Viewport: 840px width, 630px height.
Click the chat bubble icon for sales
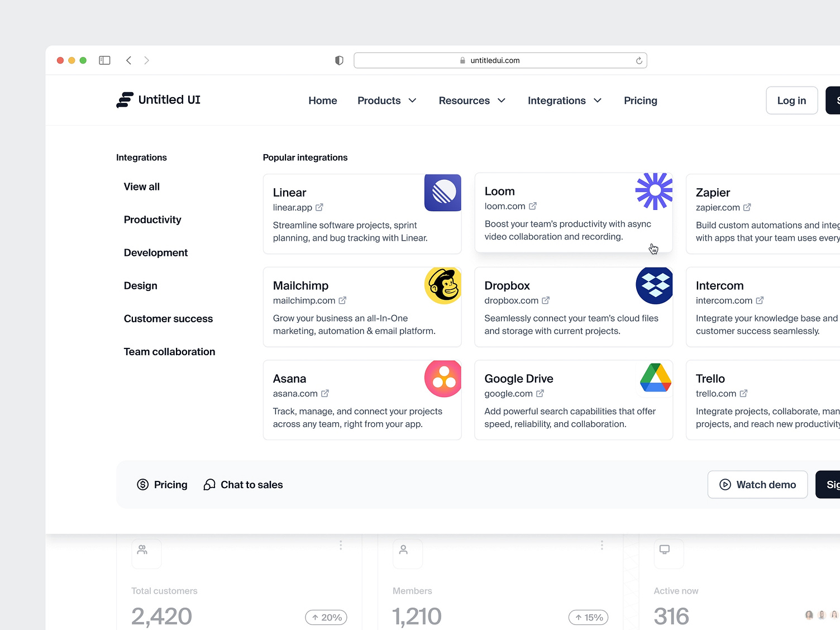pyautogui.click(x=209, y=485)
